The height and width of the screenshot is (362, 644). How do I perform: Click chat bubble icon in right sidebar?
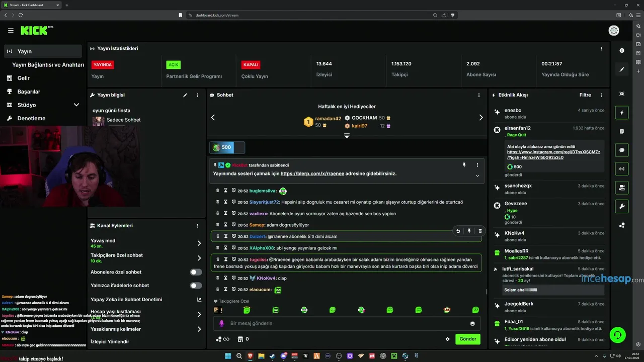[622, 150]
